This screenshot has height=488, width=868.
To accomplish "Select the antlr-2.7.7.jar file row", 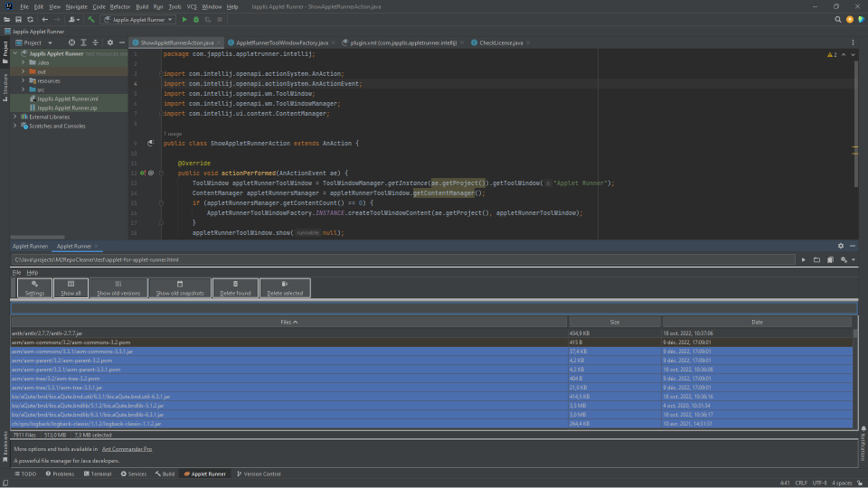I will pos(432,333).
